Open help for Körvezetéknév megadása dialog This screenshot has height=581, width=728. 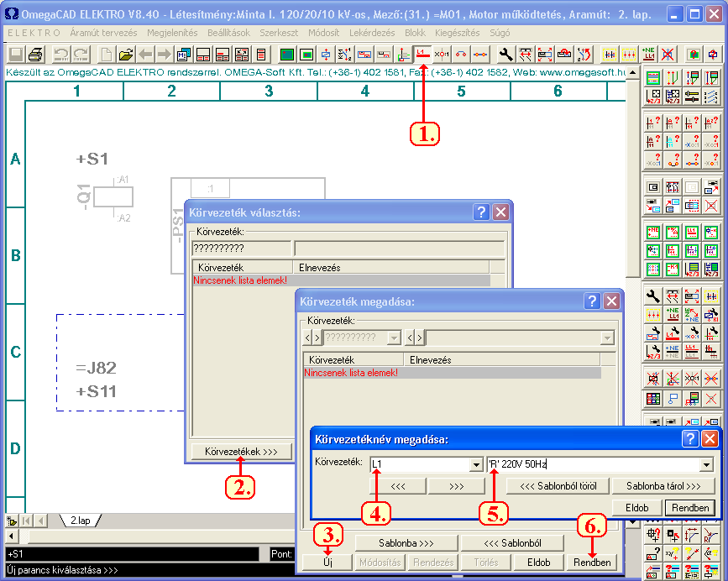pyautogui.click(x=690, y=438)
